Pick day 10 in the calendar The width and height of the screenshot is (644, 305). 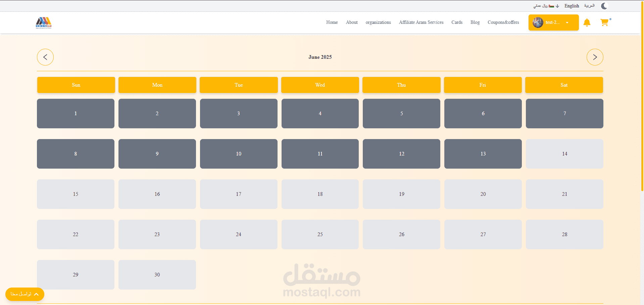pyautogui.click(x=239, y=154)
